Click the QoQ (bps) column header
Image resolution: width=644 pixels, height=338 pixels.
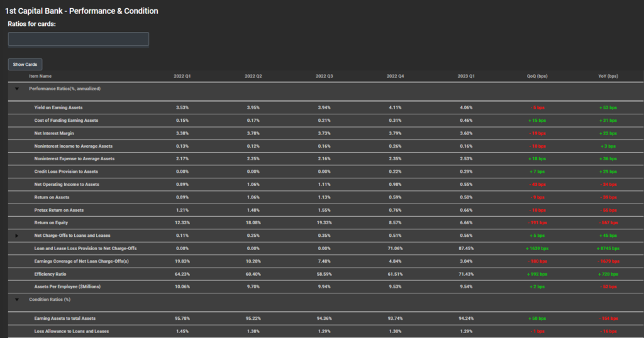click(x=537, y=76)
